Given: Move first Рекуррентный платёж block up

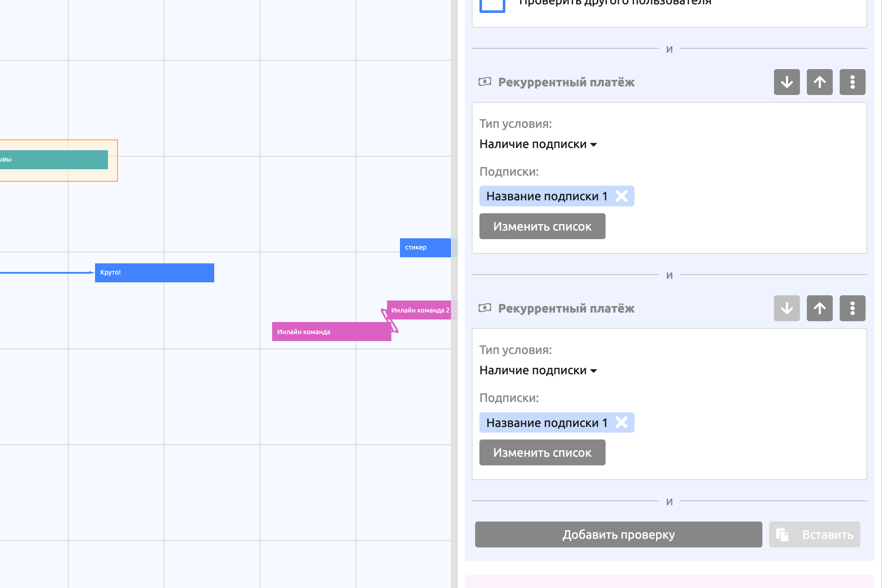Looking at the screenshot, I should point(819,82).
